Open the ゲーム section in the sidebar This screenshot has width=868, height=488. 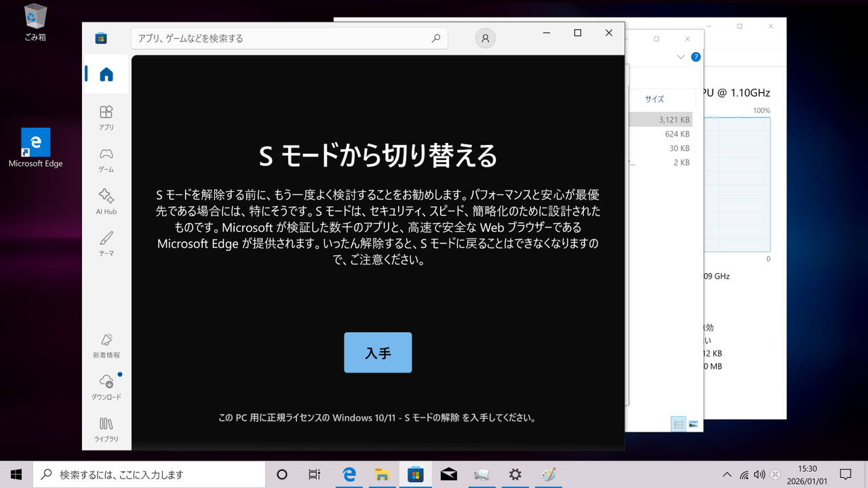[106, 160]
